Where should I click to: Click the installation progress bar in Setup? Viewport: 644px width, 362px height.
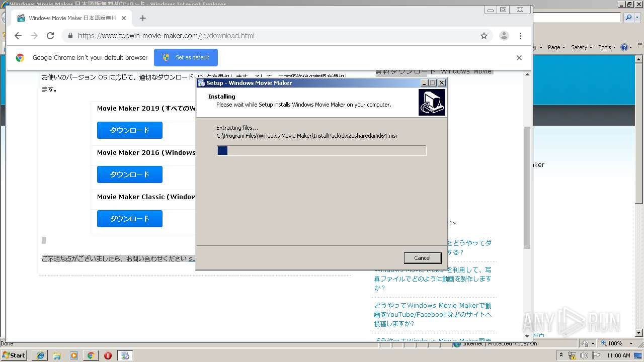click(321, 150)
